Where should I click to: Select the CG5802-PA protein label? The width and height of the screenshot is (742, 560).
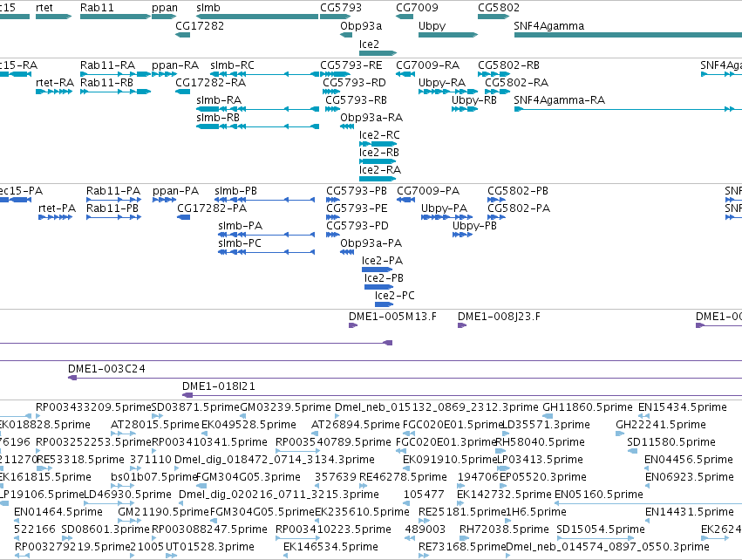(519, 208)
